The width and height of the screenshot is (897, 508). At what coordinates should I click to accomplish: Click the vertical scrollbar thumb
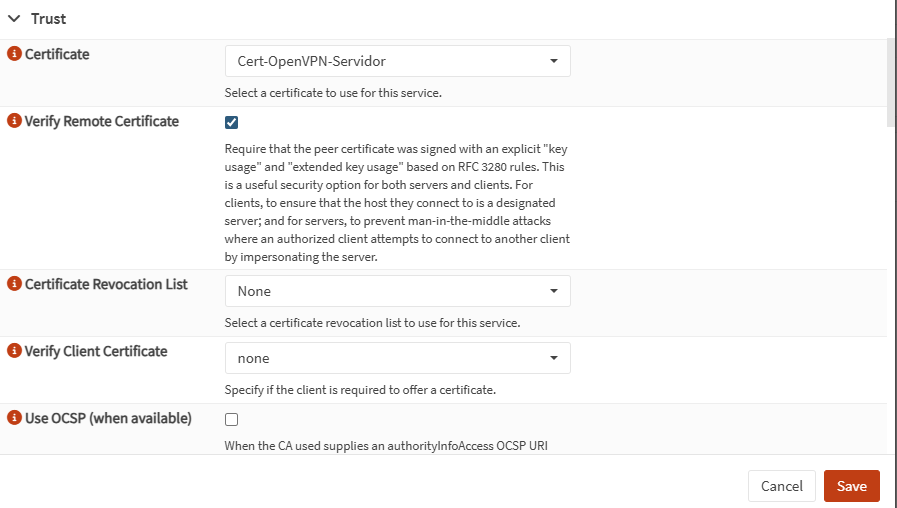(891, 80)
